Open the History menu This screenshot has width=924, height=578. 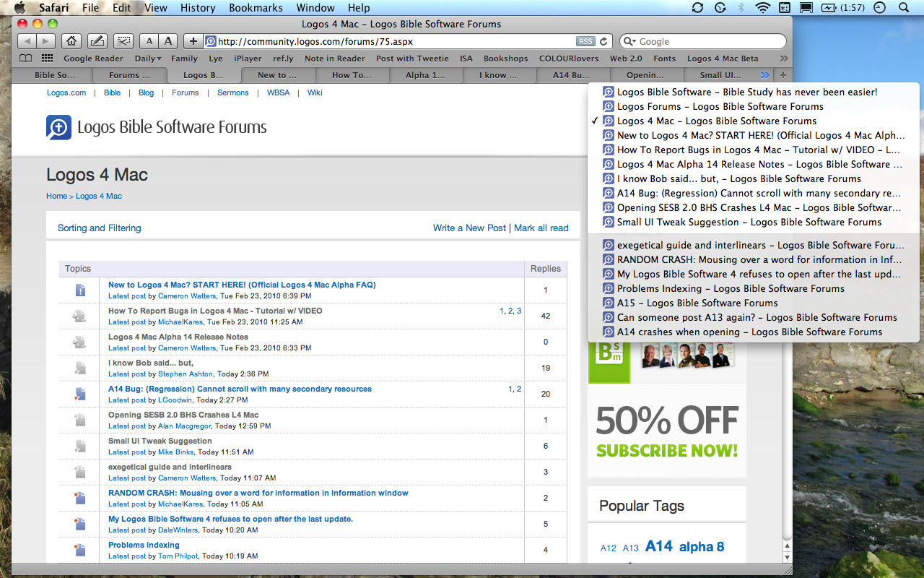point(198,8)
